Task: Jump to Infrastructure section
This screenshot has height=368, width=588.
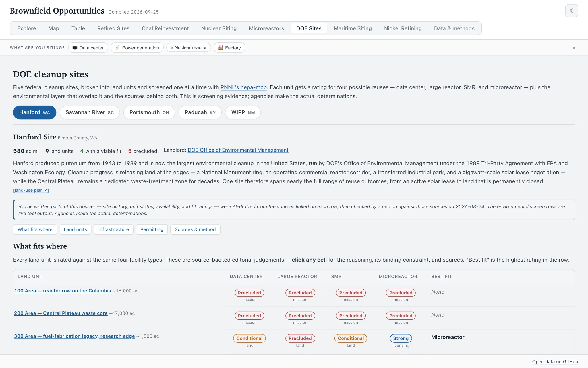Action: 113,229
